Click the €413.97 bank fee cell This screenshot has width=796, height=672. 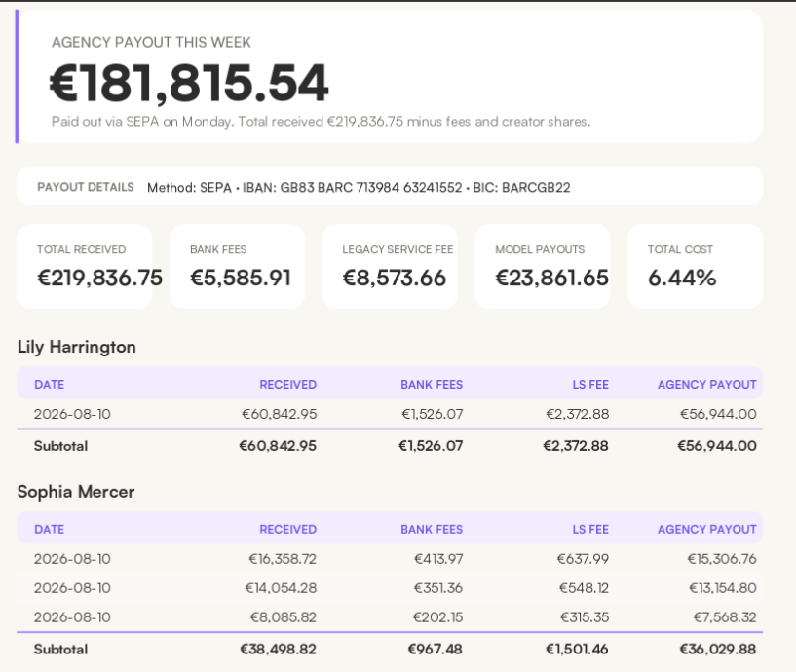click(438, 559)
